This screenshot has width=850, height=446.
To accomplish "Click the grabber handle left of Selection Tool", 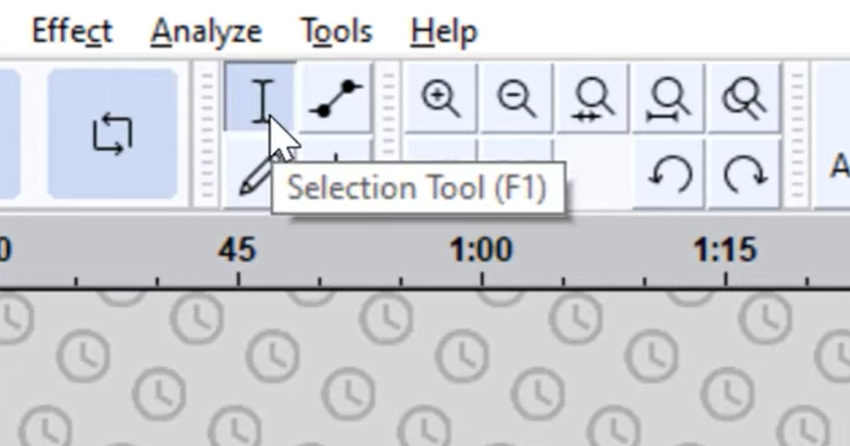I will pos(207,134).
